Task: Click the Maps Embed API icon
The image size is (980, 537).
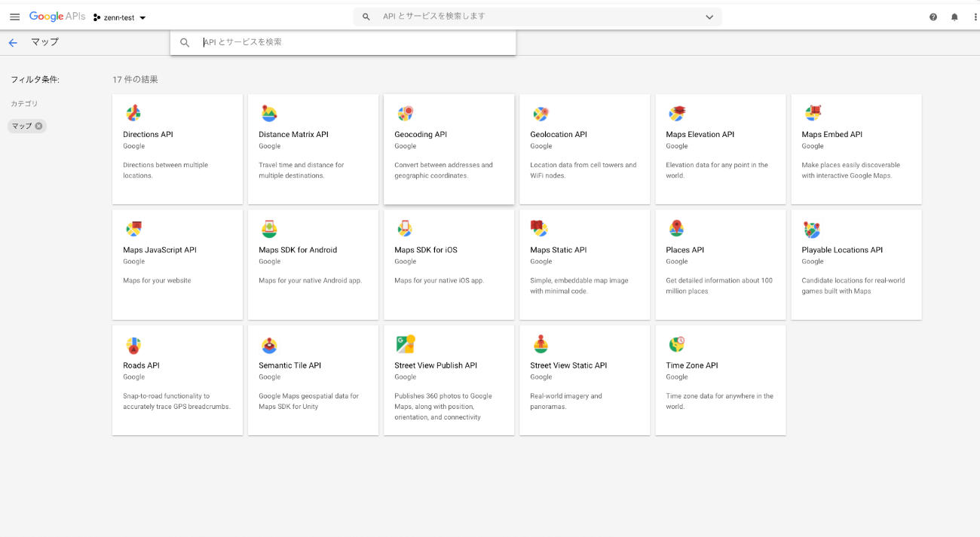Action: (x=812, y=114)
